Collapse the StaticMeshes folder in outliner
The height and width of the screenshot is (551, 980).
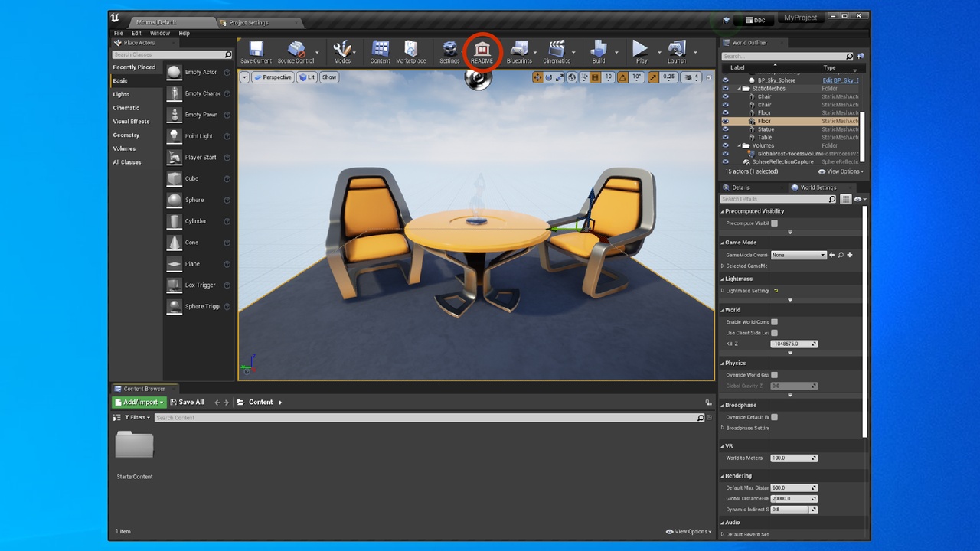[x=740, y=89]
